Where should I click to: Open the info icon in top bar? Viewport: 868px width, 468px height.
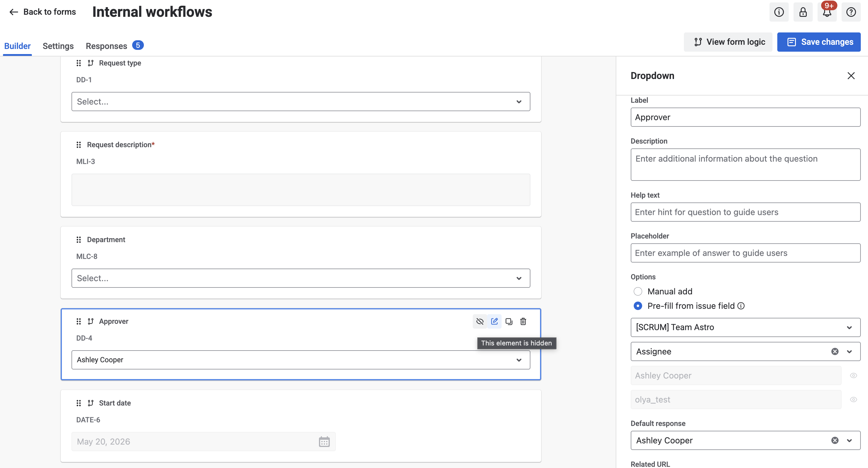[779, 12]
